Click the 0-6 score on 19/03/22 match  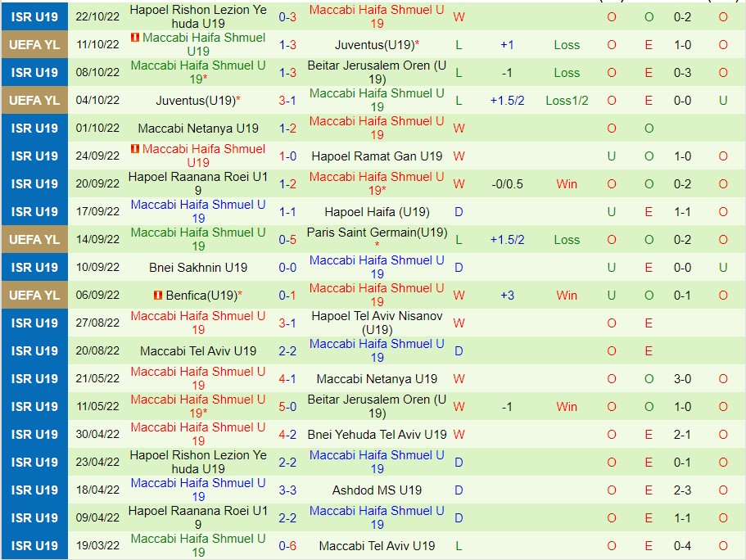(287, 546)
